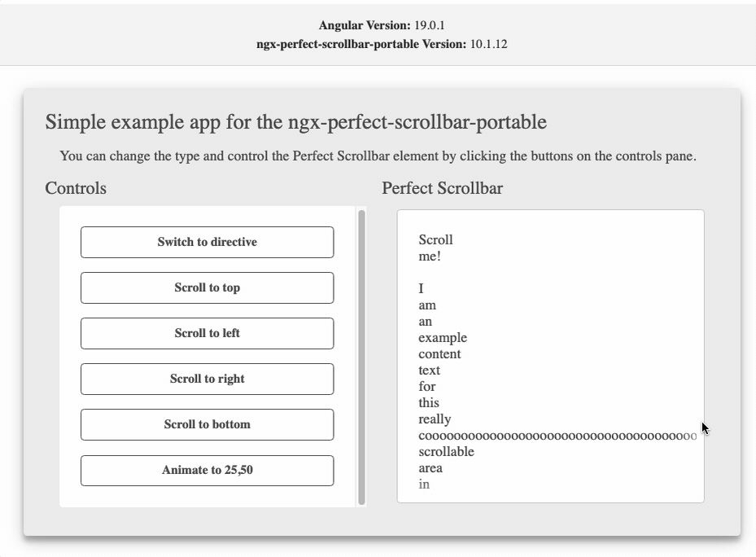Click the Controls pane vertical scrollbar thumb

coord(361,357)
